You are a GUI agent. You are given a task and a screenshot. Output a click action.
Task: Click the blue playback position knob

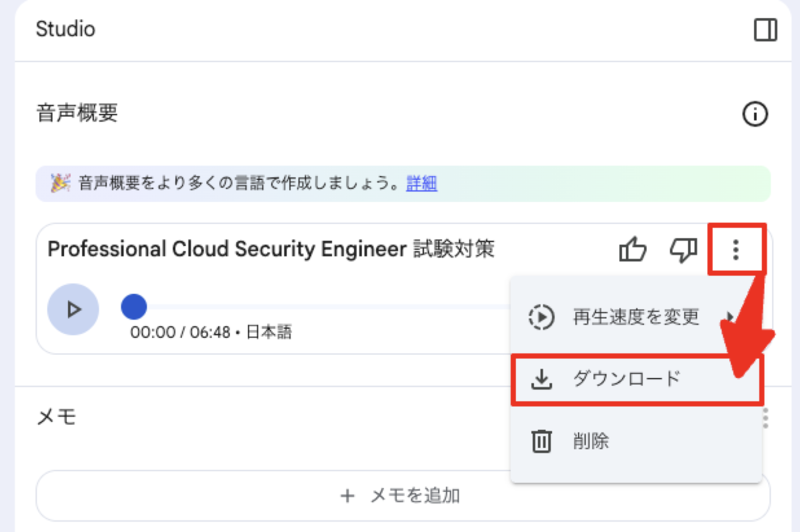click(134, 307)
